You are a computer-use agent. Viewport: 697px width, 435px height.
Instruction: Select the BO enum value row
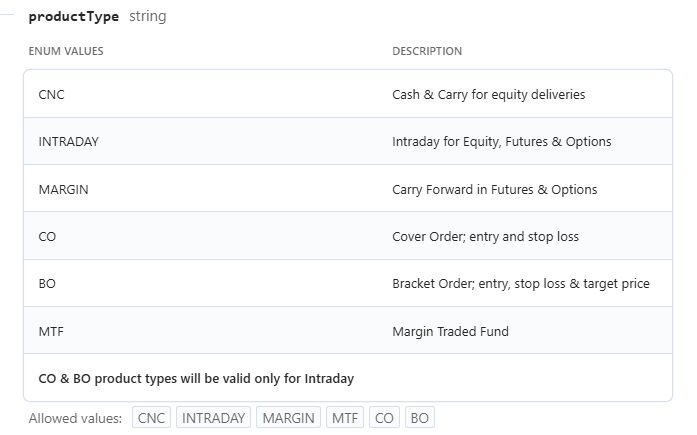(x=348, y=283)
